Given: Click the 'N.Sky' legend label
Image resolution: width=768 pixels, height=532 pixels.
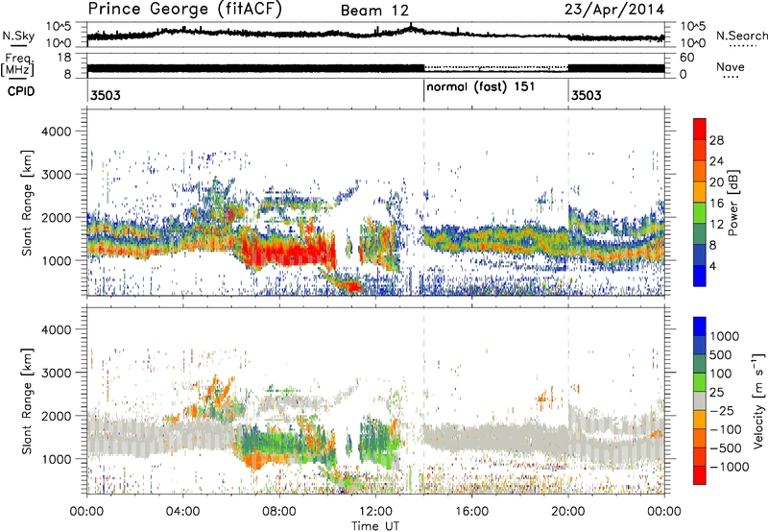Looking at the screenshot, I should click(18, 36).
